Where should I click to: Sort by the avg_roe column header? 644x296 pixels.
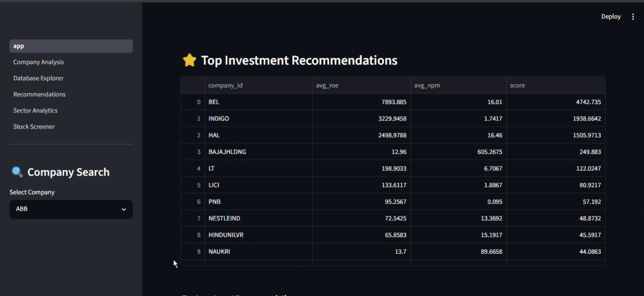pos(362,85)
